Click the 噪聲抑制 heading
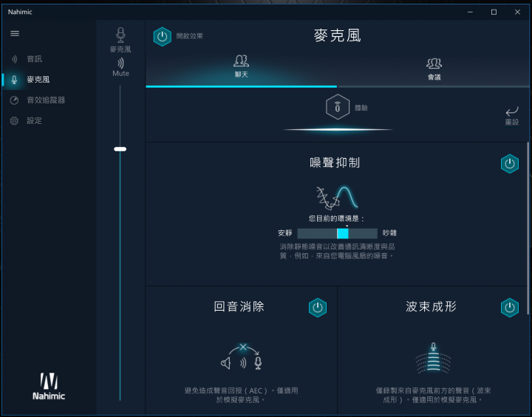 (x=335, y=162)
